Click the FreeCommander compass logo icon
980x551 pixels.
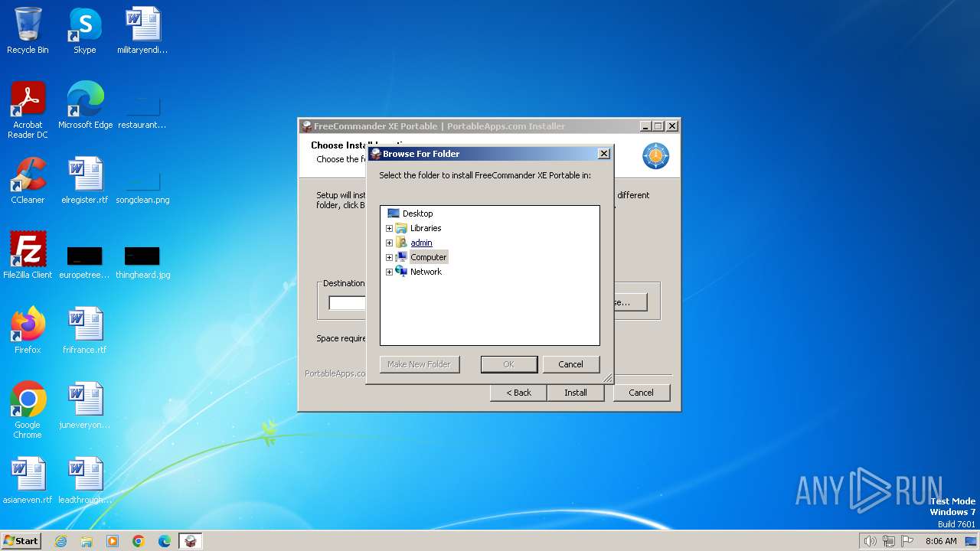click(x=656, y=156)
